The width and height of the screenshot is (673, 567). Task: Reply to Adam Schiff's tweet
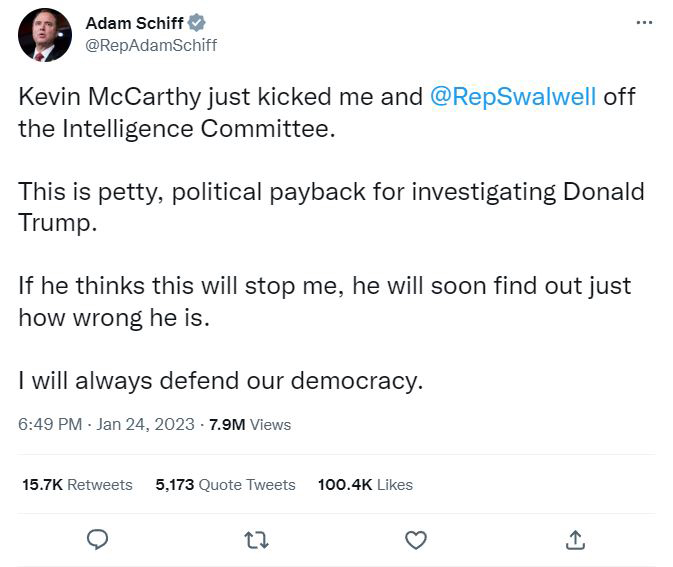97,540
